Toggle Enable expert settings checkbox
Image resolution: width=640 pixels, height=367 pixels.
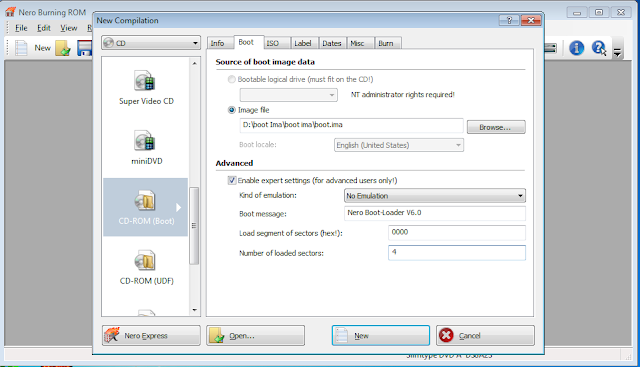click(x=232, y=180)
